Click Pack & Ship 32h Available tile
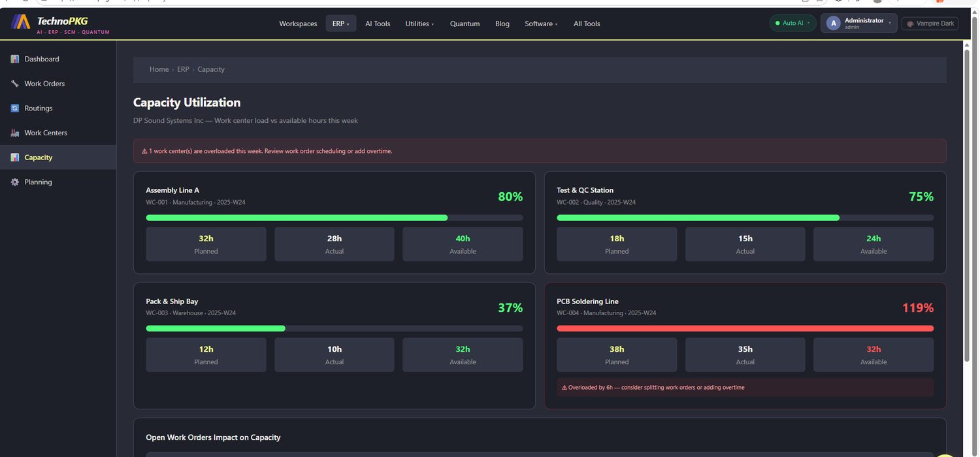 (463, 355)
